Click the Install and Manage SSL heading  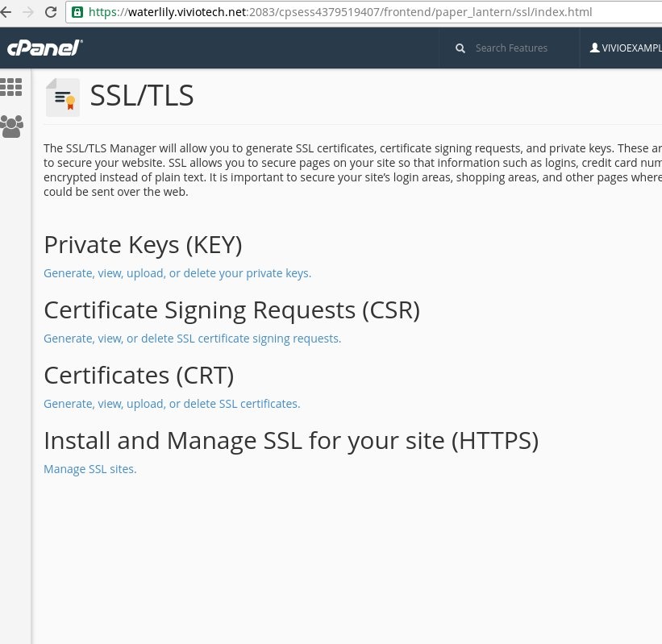[x=291, y=441]
